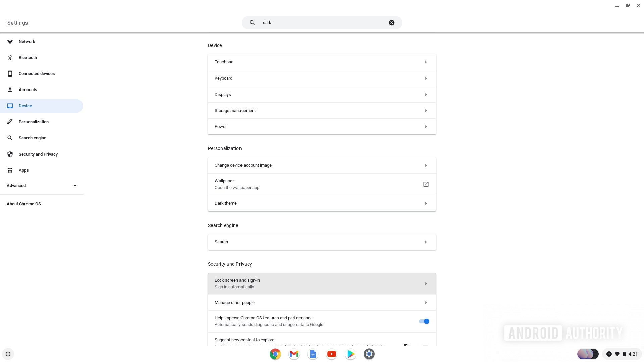The width and height of the screenshot is (644, 362).
Task: Expand the Power settings arrow
Action: (x=426, y=127)
